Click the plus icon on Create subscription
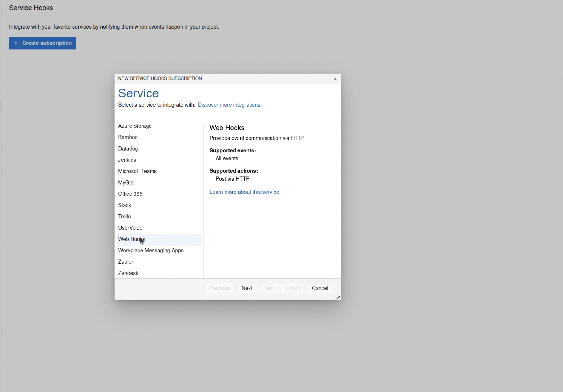This screenshot has height=392, width=563. 16,43
